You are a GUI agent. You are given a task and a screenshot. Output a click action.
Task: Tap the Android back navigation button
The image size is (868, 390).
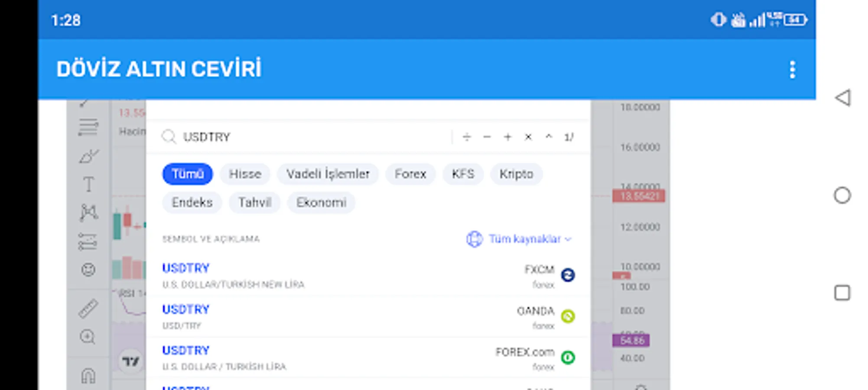pyautogui.click(x=843, y=98)
